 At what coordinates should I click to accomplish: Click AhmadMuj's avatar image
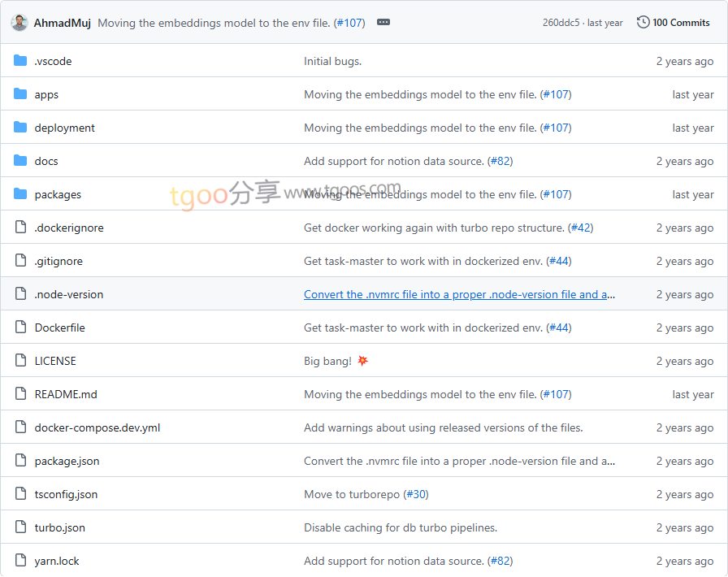pos(19,23)
